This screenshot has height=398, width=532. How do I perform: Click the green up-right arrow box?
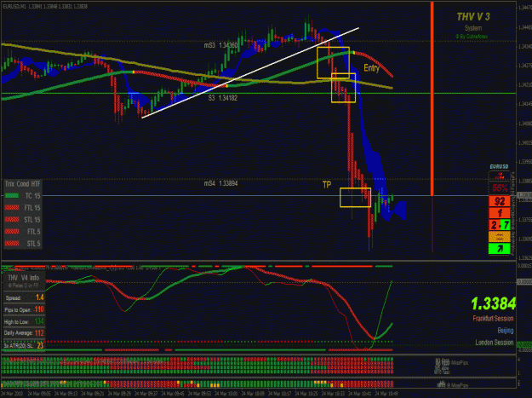click(x=500, y=249)
